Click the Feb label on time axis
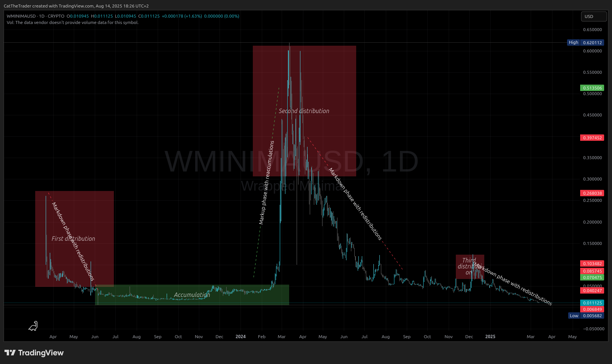This screenshot has width=612, height=364. (262, 337)
